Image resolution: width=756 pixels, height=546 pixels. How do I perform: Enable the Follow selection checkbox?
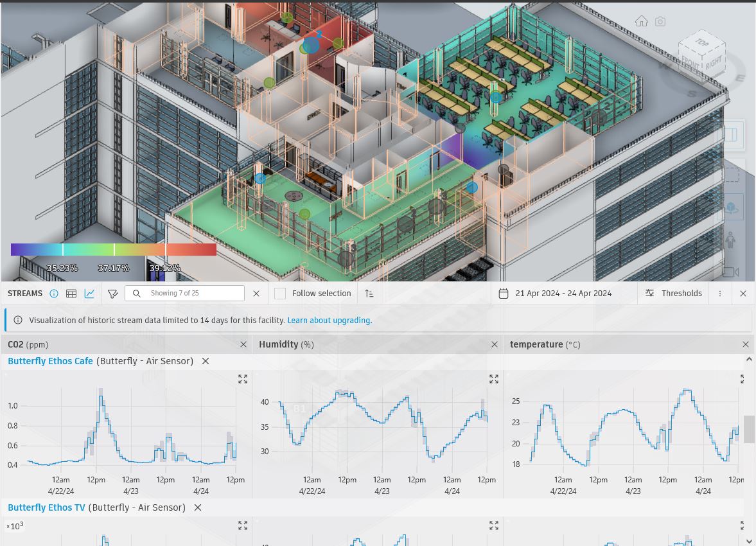coord(280,294)
